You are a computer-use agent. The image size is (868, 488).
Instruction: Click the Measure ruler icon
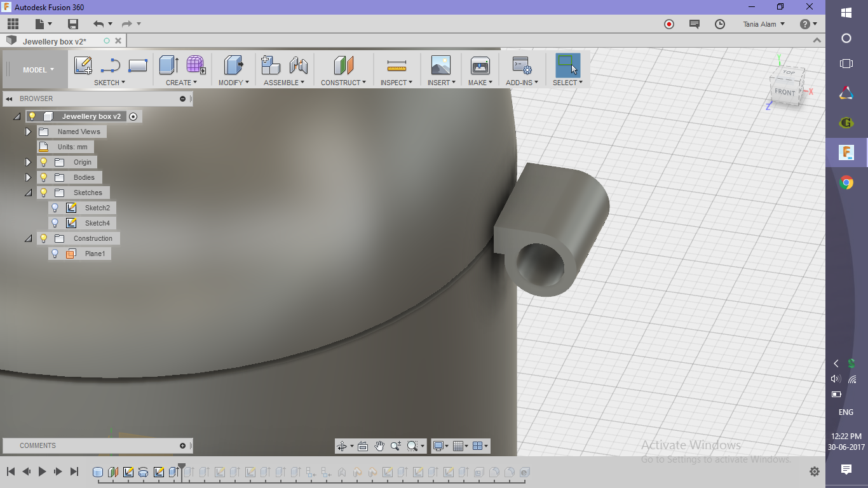[397, 65]
